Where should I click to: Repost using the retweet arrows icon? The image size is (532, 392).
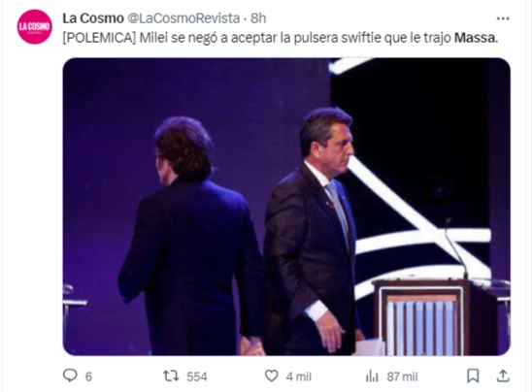(x=171, y=376)
